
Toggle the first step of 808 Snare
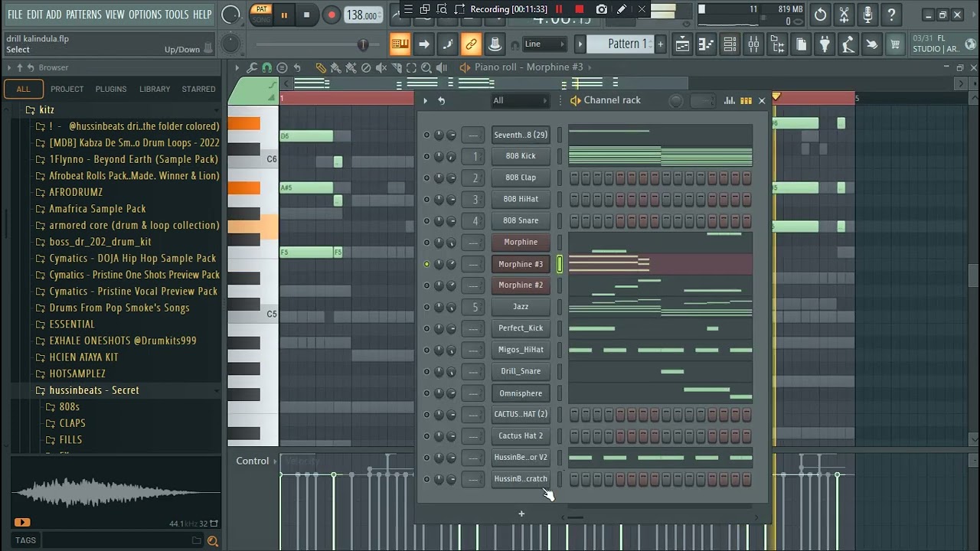[574, 220]
